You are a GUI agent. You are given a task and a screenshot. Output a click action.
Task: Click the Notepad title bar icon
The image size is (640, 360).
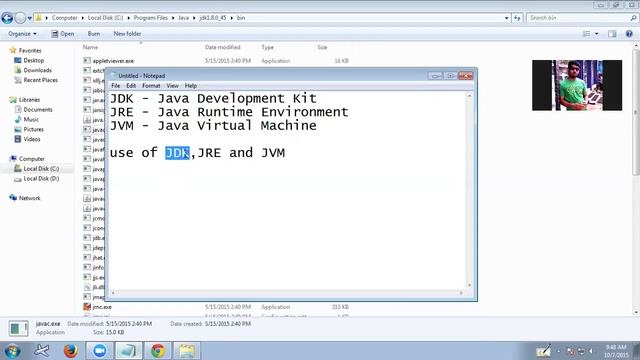pyautogui.click(x=113, y=76)
